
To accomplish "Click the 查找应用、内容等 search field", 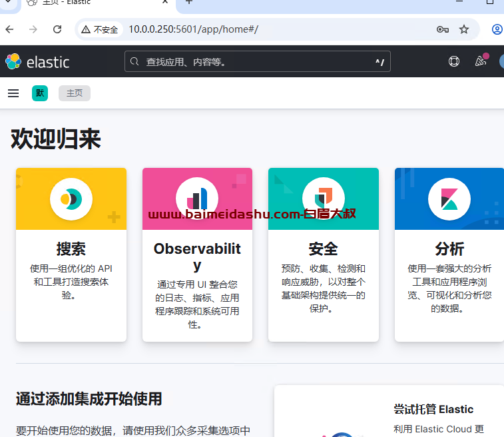I will point(258,61).
